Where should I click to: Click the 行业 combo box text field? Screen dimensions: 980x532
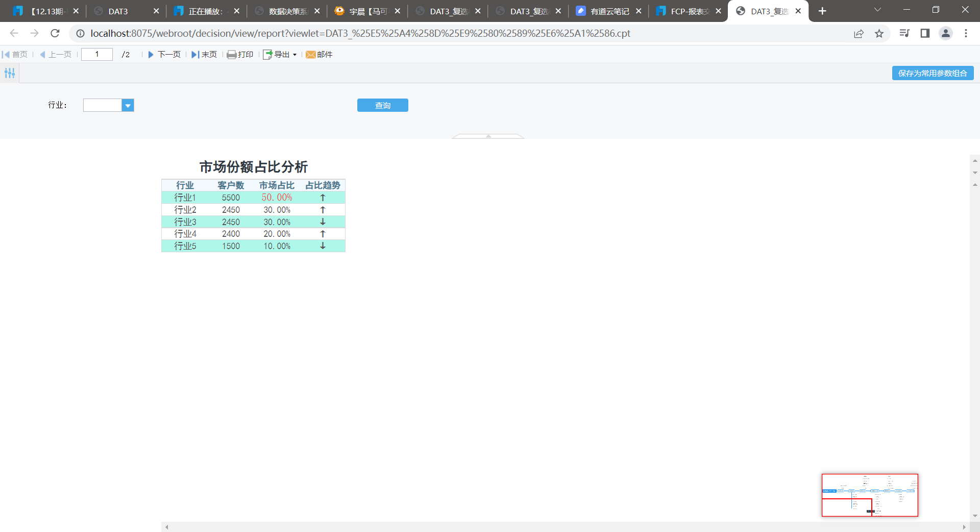103,105
